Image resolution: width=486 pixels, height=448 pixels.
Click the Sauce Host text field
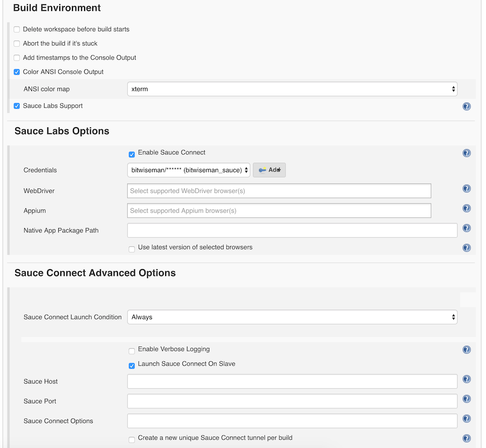[292, 382]
